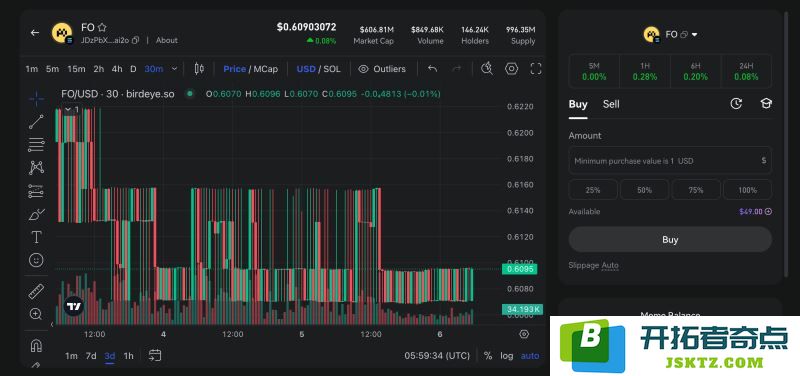Open the forecasting and measurement tools
The height and width of the screenshot is (376, 800).
tap(36, 191)
